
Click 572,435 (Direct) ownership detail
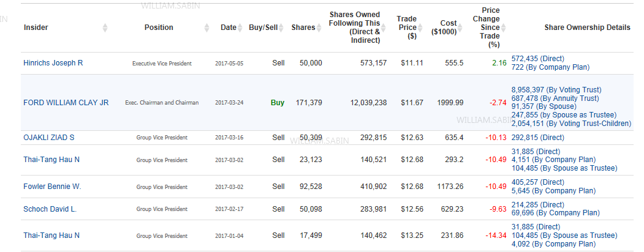click(537, 59)
